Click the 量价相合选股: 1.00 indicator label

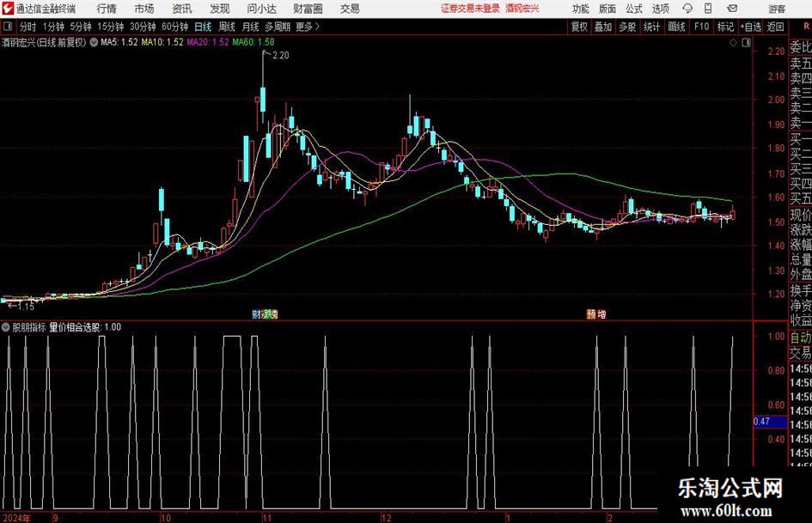[x=85, y=327]
